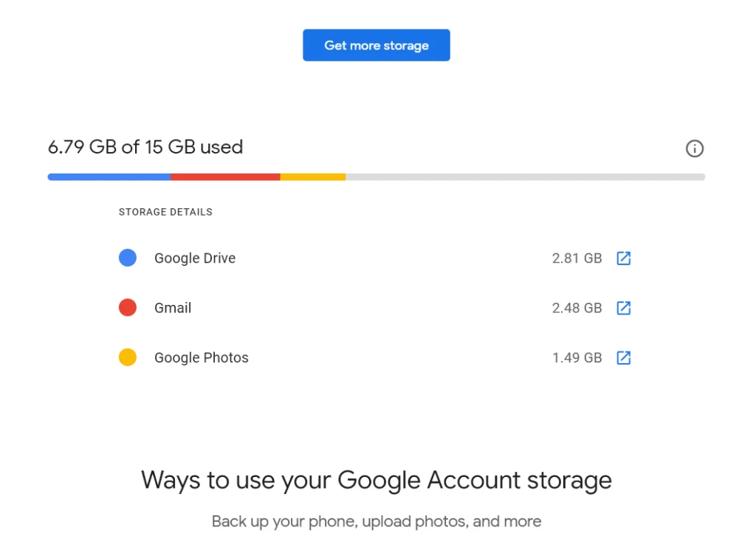Click the red Gmail dot
Viewport: 756px width, 553px height.
click(128, 308)
